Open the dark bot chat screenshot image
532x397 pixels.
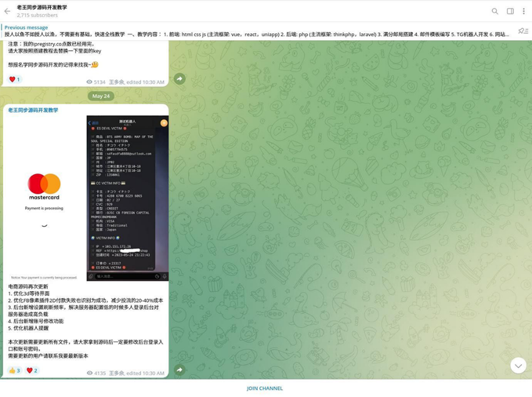click(x=128, y=198)
